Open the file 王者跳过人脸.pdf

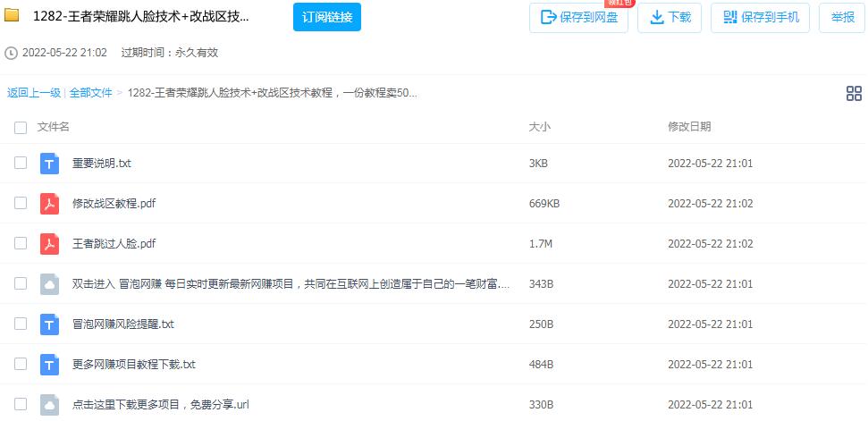pyautogui.click(x=114, y=243)
